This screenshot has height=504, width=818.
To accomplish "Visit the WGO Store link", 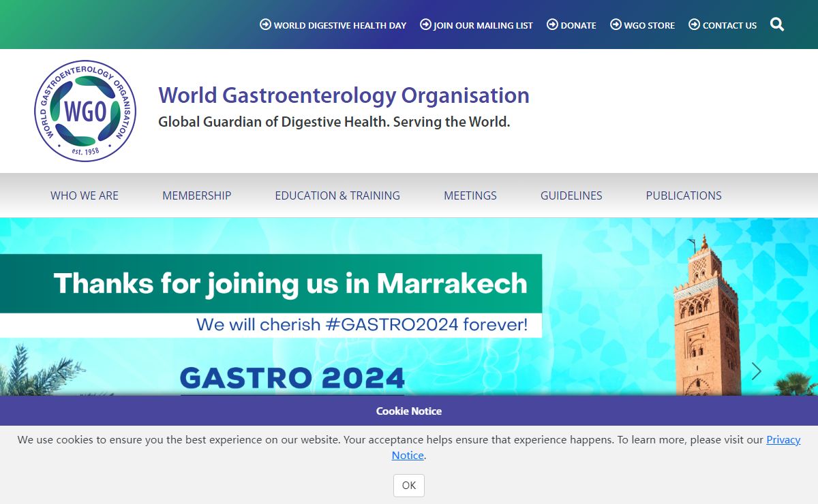I will (650, 25).
